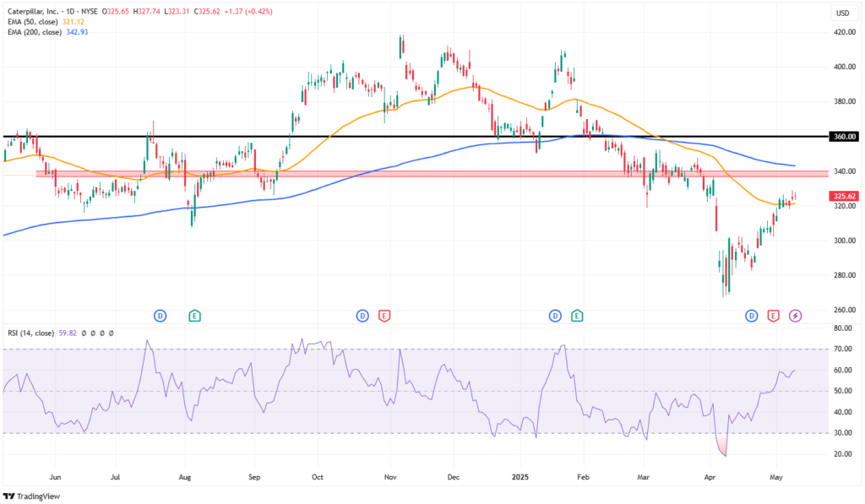
Task: Click the green earnings marker near February
Action: tap(576, 316)
